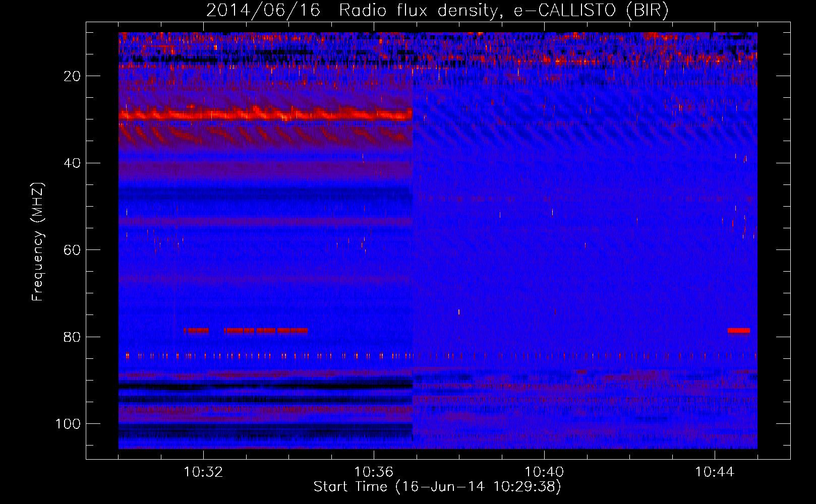Click the red bar near 80 MHz at 10:44
Viewport: 816px width, 504px height.
click(739, 331)
